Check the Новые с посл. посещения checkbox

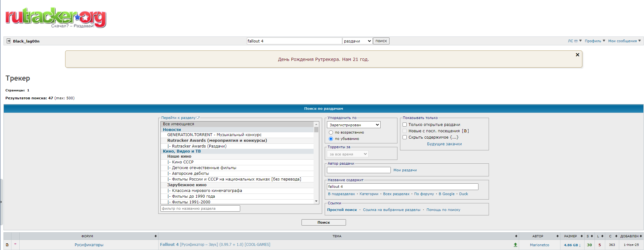click(x=405, y=131)
